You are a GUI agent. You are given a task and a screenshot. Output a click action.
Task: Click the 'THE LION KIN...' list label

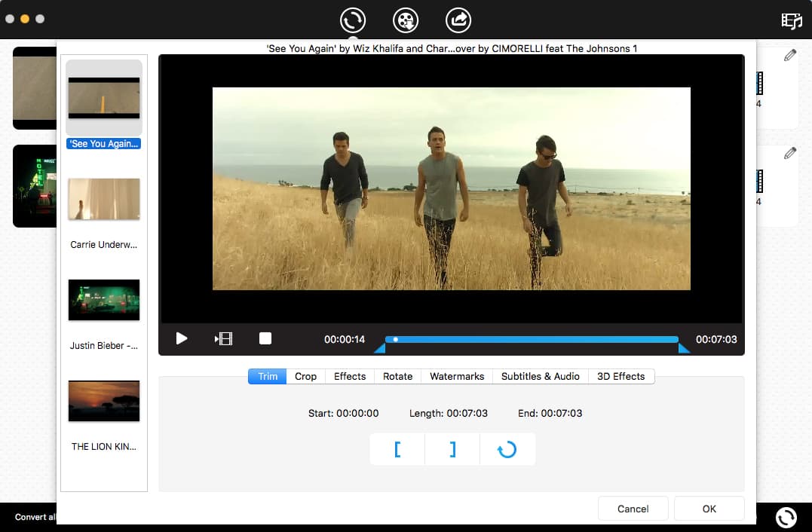[x=103, y=446]
